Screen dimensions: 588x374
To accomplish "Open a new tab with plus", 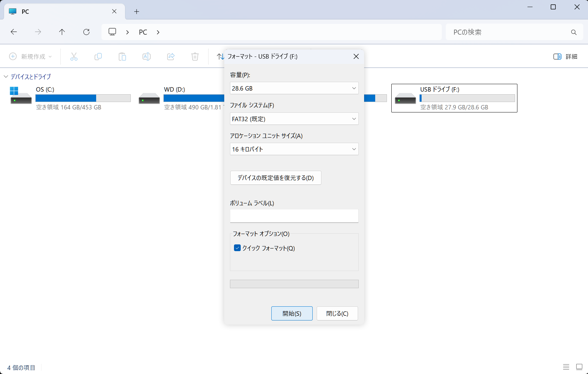I will [136, 12].
